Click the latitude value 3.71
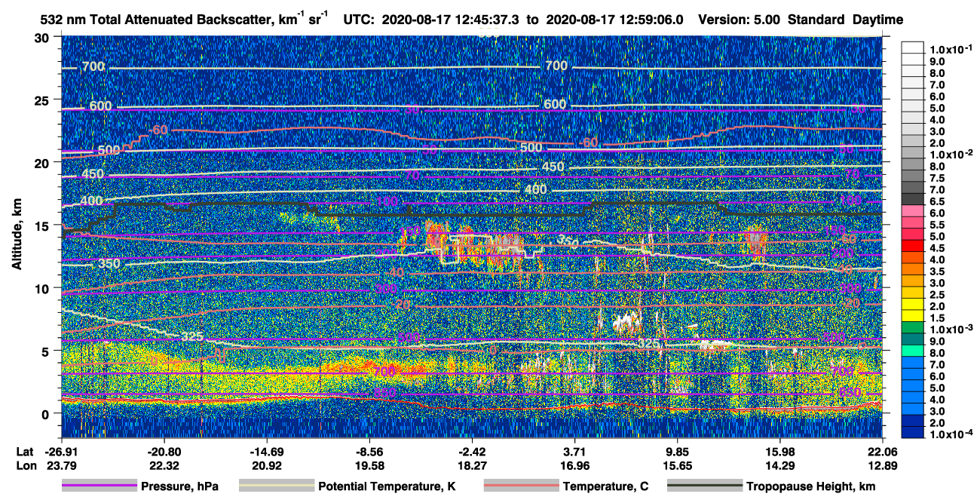The height and width of the screenshot is (503, 980). point(574,451)
